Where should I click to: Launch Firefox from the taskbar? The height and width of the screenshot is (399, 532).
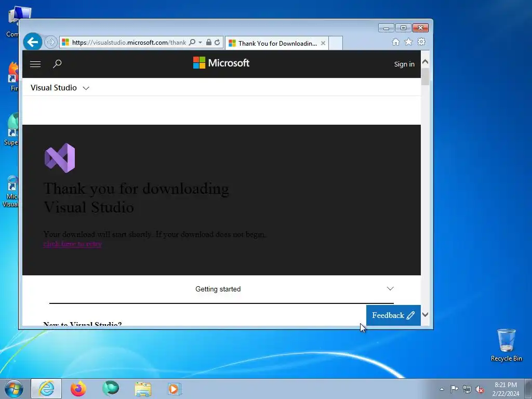(x=78, y=389)
